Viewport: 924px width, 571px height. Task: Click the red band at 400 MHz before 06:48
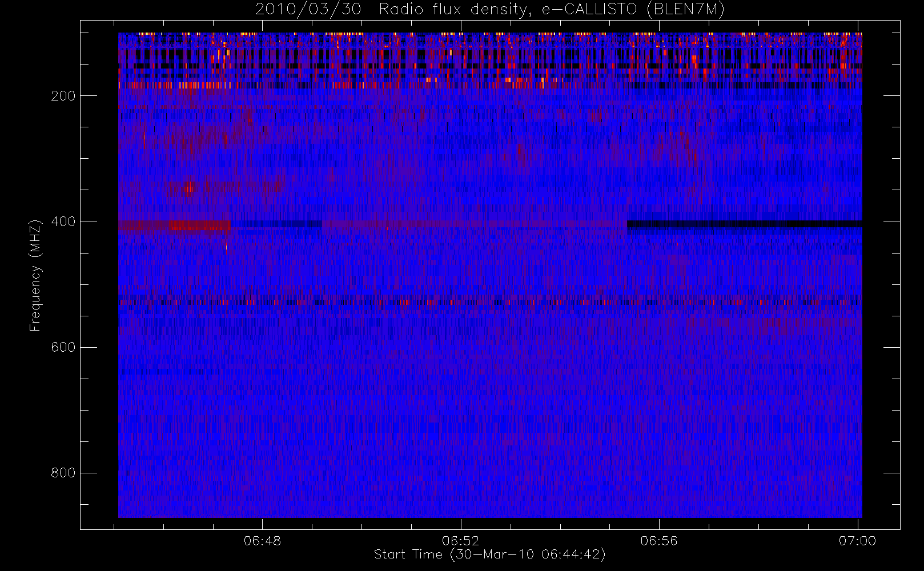pyautogui.click(x=174, y=226)
